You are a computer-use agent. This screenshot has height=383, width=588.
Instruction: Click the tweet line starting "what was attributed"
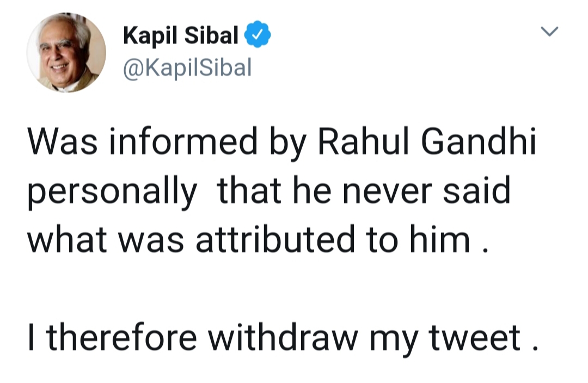[x=255, y=240]
